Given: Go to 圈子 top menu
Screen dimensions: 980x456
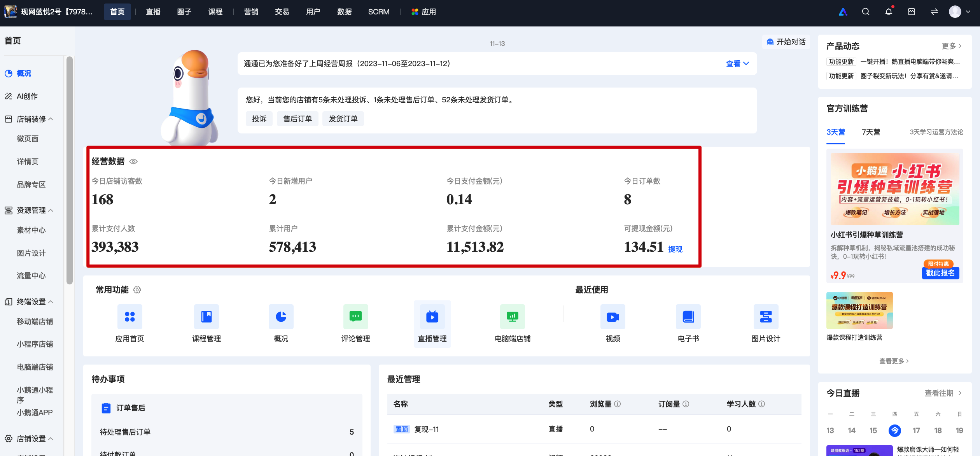Looking at the screenshot, I should tap(184, 12).
